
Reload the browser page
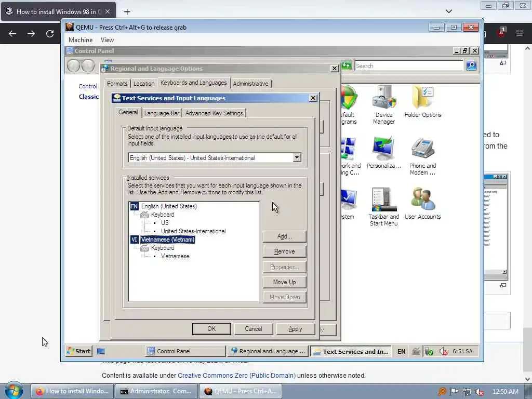tap(50, 34)
